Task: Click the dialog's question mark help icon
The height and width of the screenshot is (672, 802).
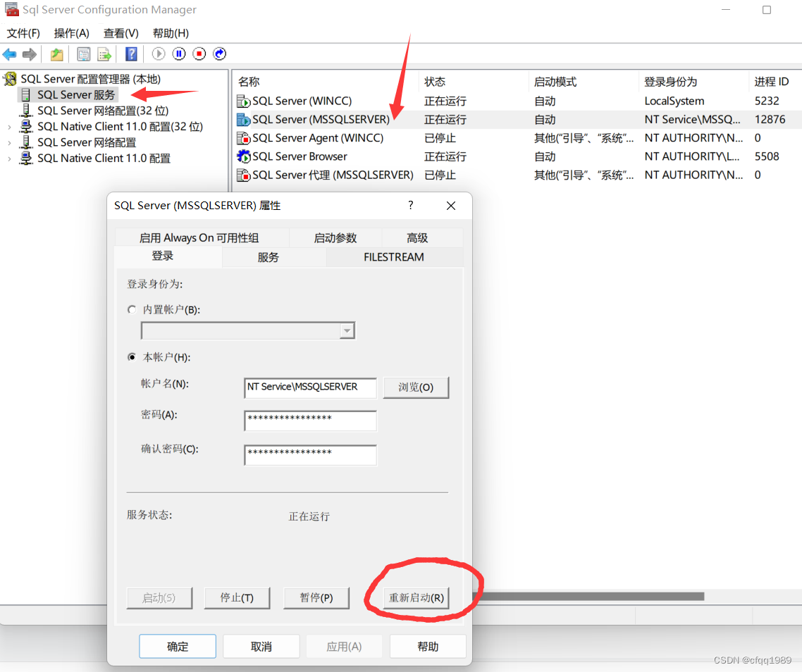Action: click(410, 205)
